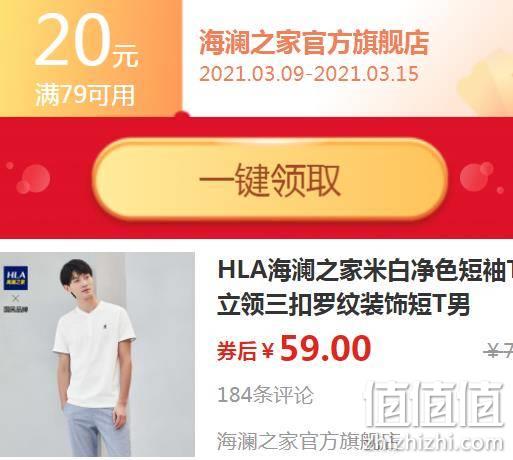Select the 满79可用 coupon condition text
Viewport: 513px width, 460px height.
pyautogui.click(x=85, y=95)
